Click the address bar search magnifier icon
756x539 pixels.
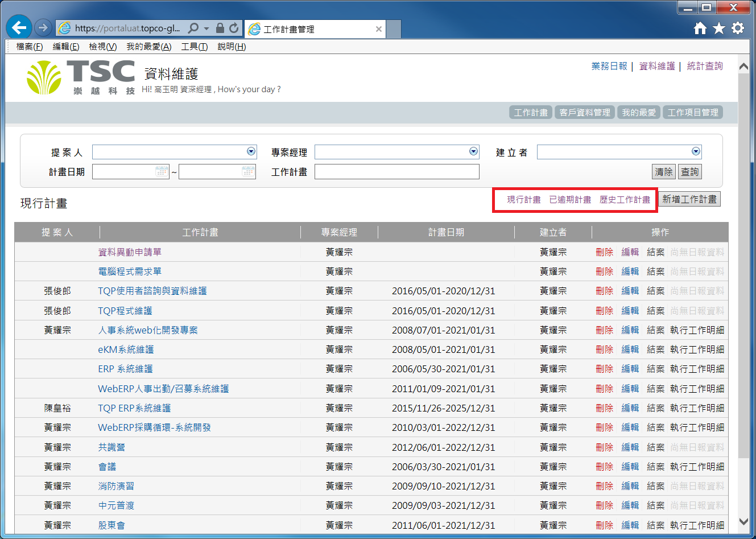[x=193, y=28]
